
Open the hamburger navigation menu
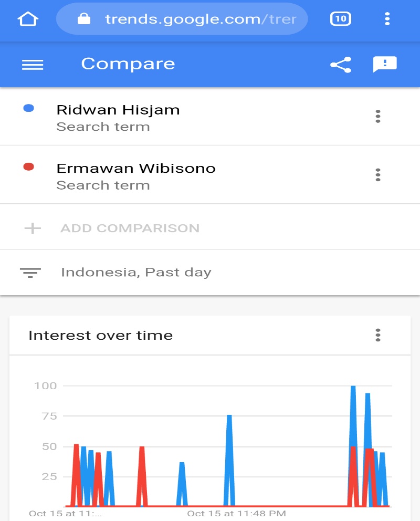coord(33,64)
